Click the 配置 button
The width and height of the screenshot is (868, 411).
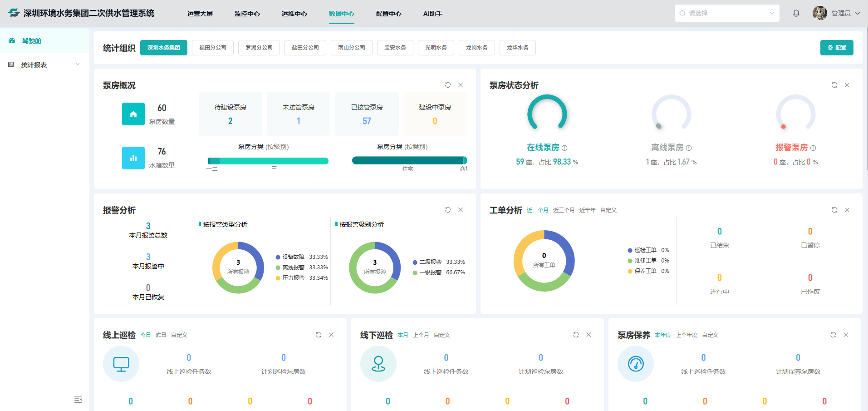coord(836,48)
